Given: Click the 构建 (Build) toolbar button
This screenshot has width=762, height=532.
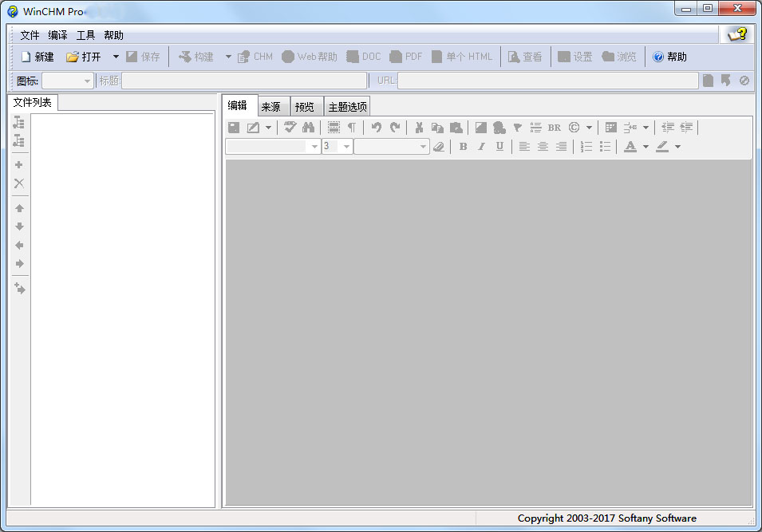Looking at the screenshot, I should click(195, 57).
